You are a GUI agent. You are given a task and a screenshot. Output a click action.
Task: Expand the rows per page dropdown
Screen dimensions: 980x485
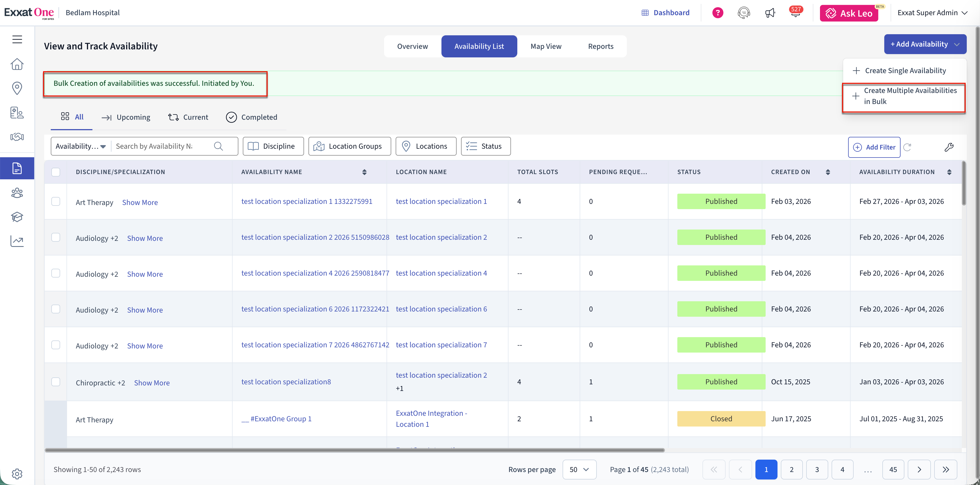tap(579, 469)
